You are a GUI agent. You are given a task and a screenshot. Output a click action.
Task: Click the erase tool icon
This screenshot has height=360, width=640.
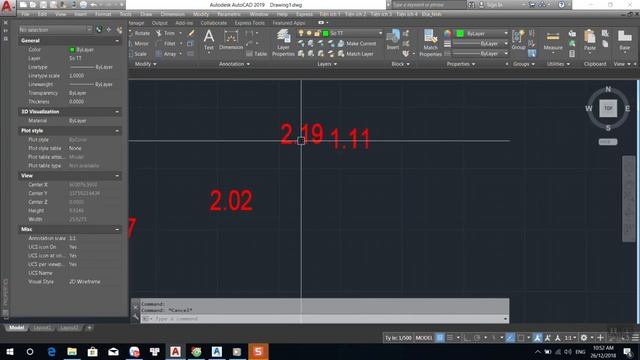pyautogui.click(x=191, y=33)
